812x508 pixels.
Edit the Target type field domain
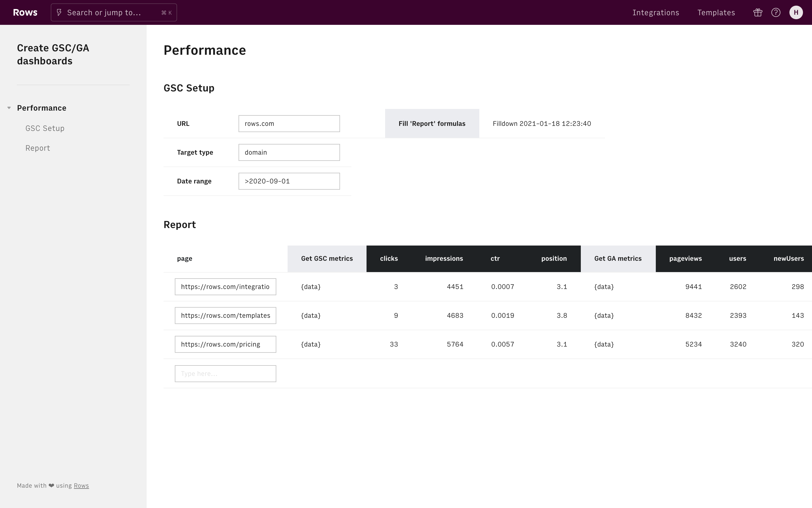(x=289, y=152)
